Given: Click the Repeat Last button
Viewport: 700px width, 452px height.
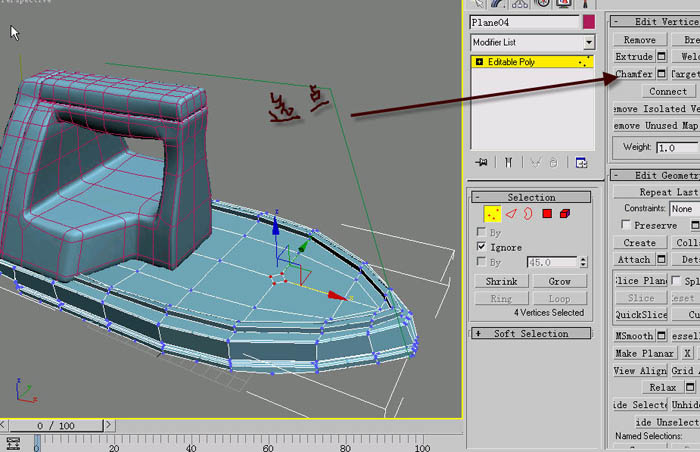Looking at the screenshot, I should [x=657, y=192].
